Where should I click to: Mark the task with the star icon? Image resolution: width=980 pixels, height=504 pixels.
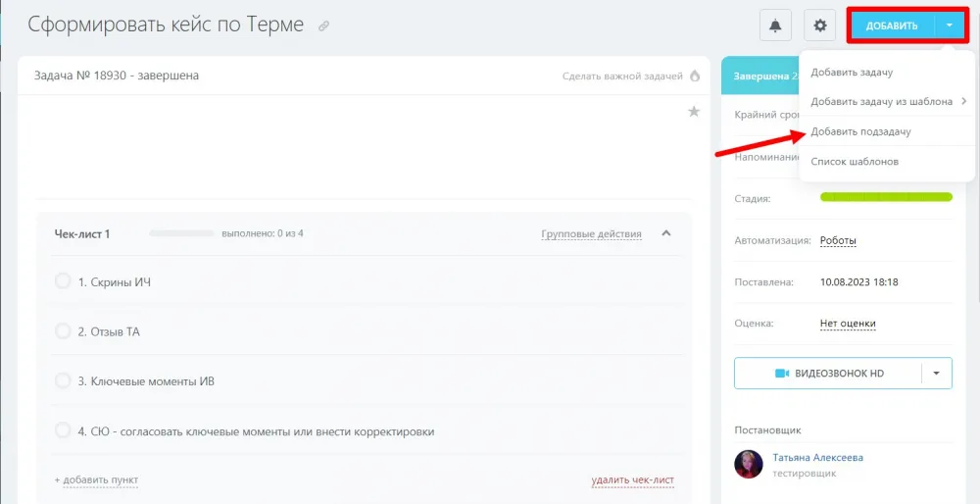pos(694,112)
